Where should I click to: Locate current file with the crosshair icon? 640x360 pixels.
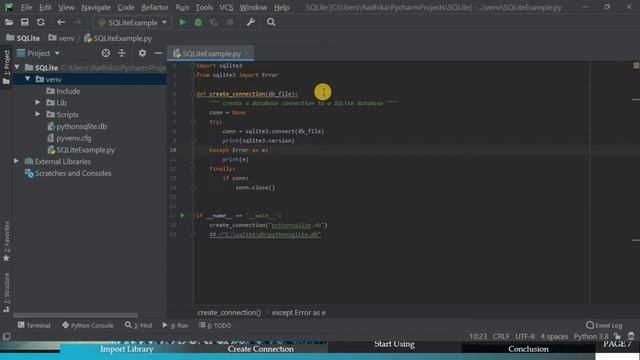tap(106, 53)
